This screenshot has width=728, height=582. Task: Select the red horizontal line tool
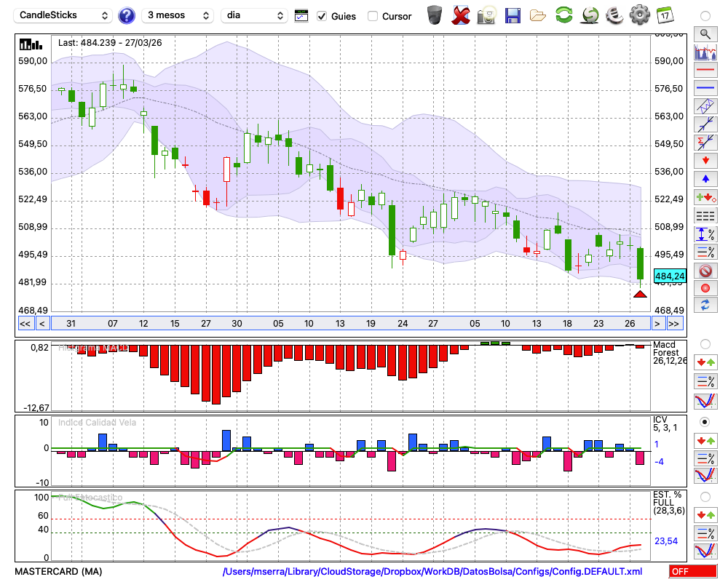pos(705,70)
